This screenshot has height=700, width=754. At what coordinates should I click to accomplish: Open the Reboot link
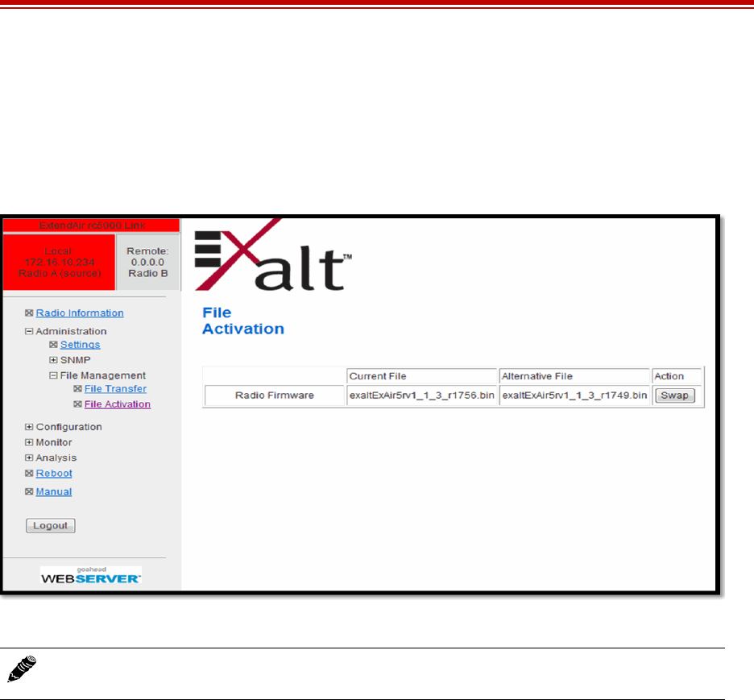pyautogui.click(x=54, y=474)
